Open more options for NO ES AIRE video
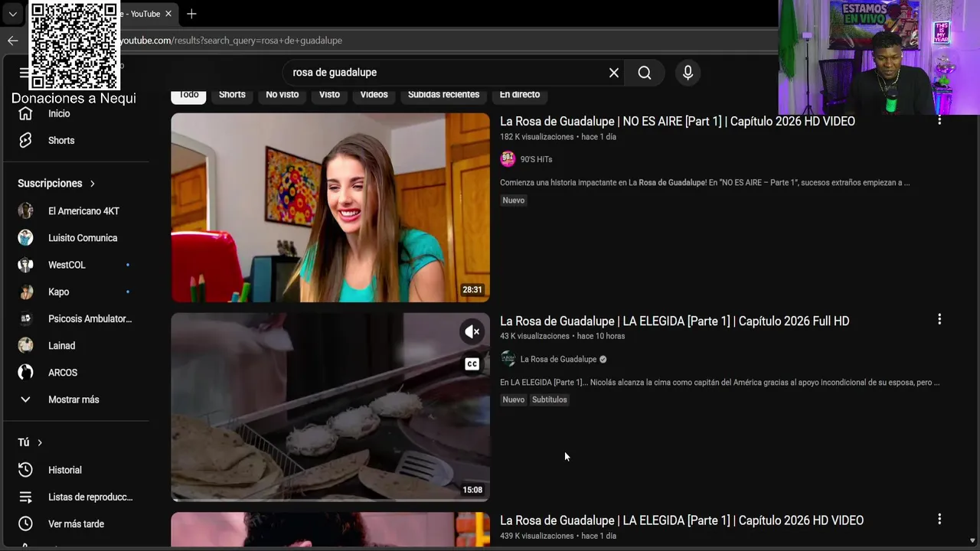 pyautogui.click(x=939, y=121)
